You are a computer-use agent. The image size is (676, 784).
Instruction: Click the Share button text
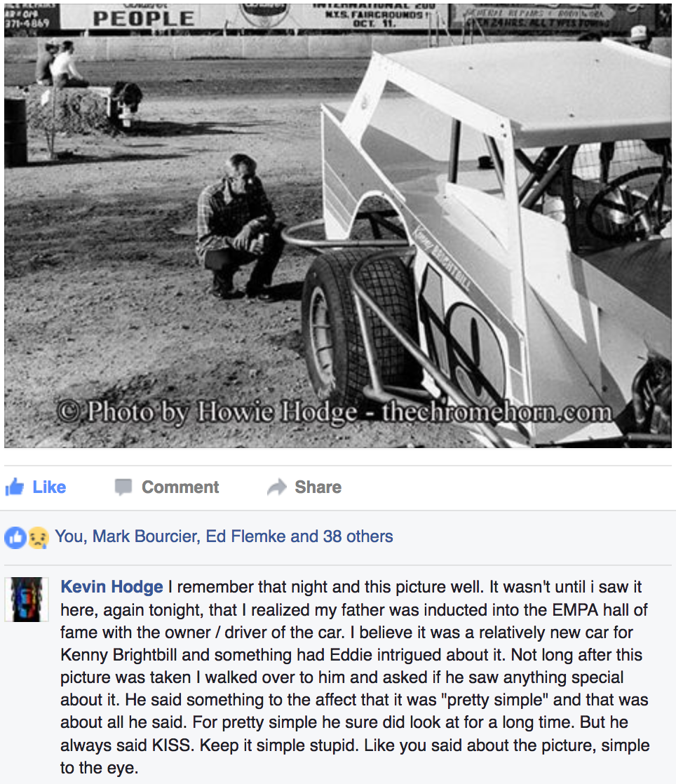(x=318, y=487)
